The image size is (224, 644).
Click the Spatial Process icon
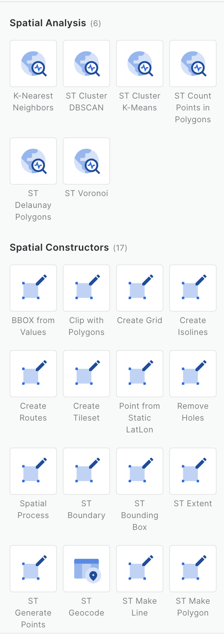33,471
